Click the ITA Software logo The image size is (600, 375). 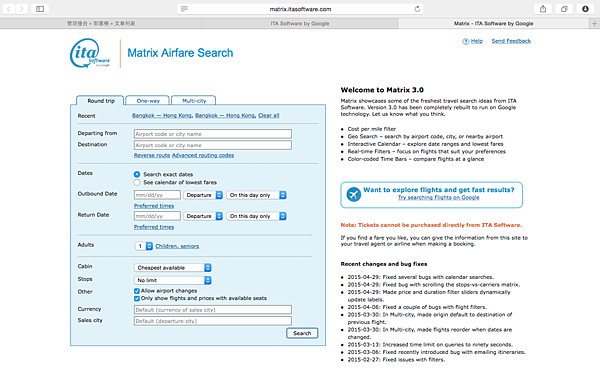(x=90, y=53)
